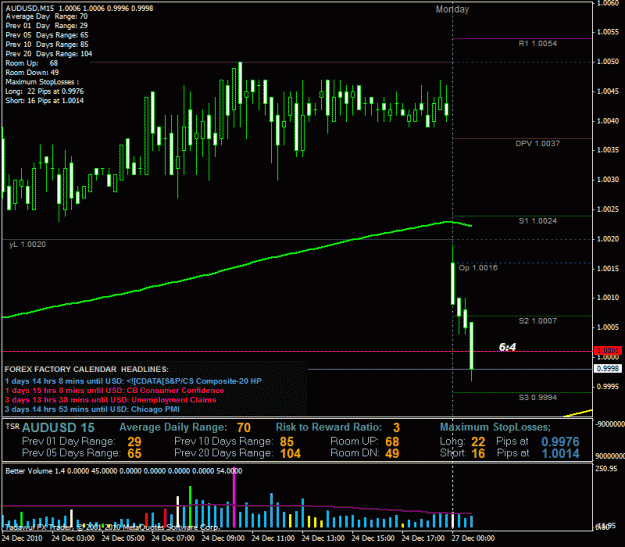Click the '24 Dec 15:00' time axis label

click(x=373, y=538)
